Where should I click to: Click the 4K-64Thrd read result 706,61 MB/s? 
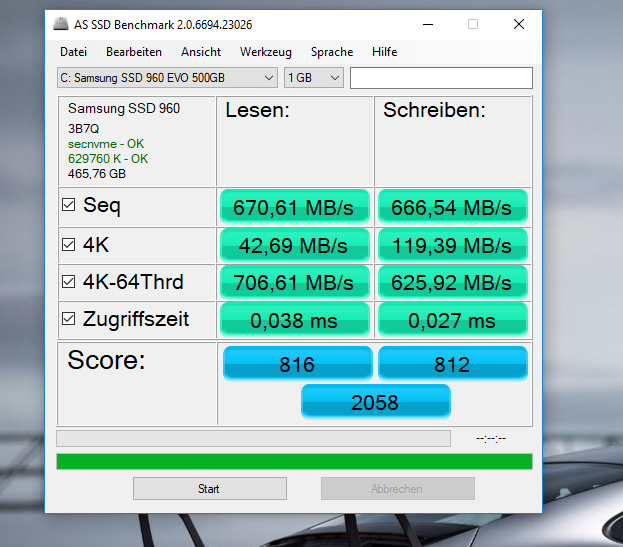pyautogui.click(x=295, y=283)
